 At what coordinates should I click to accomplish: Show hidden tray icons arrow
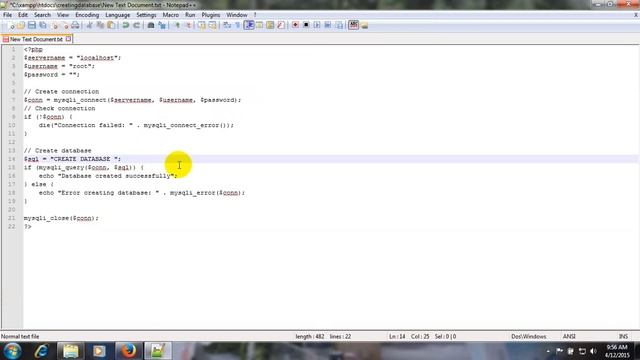click(x=548, y=351)
